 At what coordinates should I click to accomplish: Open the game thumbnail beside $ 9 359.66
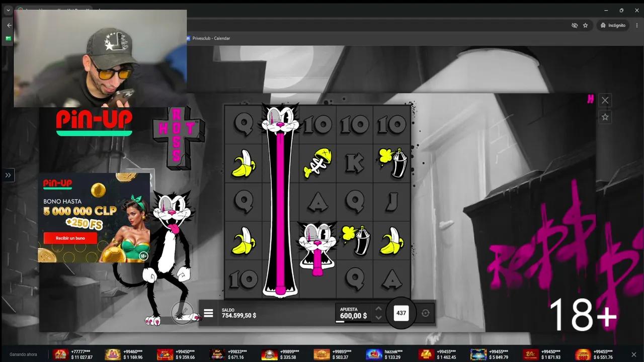tap(165, 354)
